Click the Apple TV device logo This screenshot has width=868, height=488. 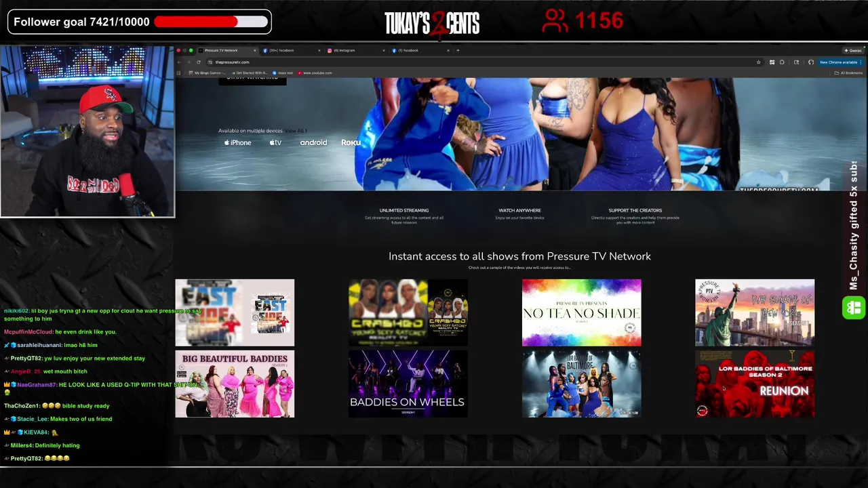tap(275, 143)
